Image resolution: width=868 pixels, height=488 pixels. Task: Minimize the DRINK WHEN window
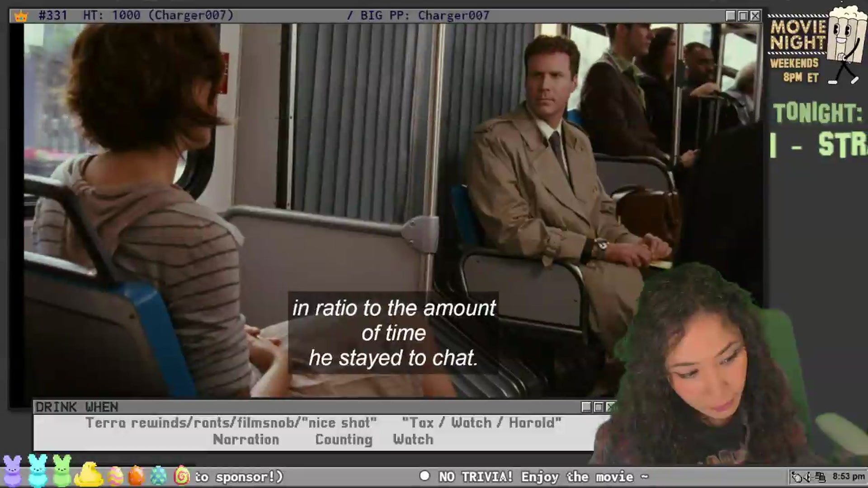coord(586,407)
